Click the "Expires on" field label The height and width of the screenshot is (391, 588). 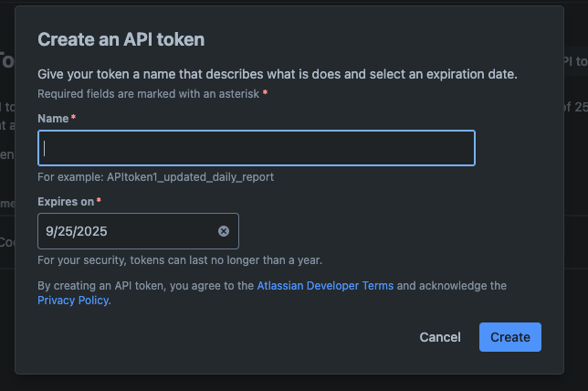65,201
